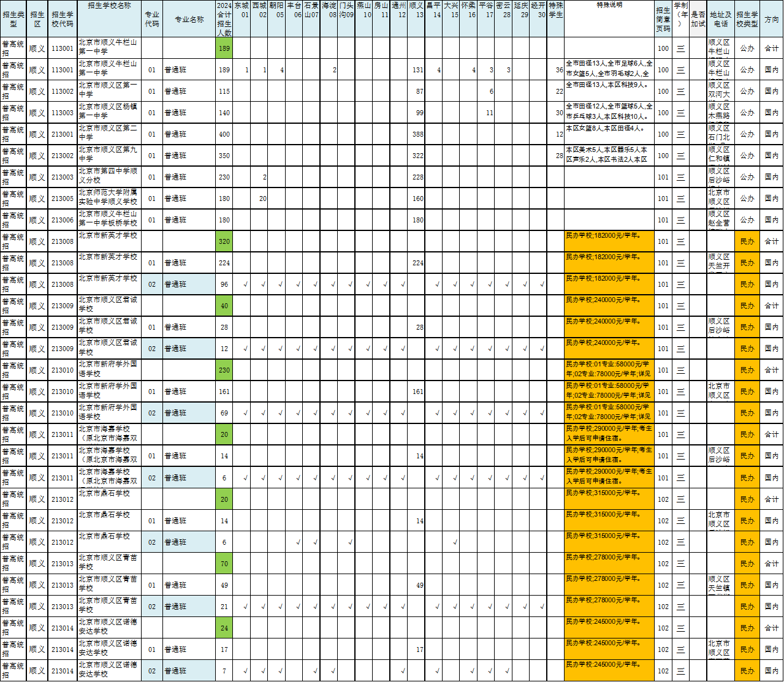Click 东城 checkmark in 新英才学校 02 row

click(245, 284)
